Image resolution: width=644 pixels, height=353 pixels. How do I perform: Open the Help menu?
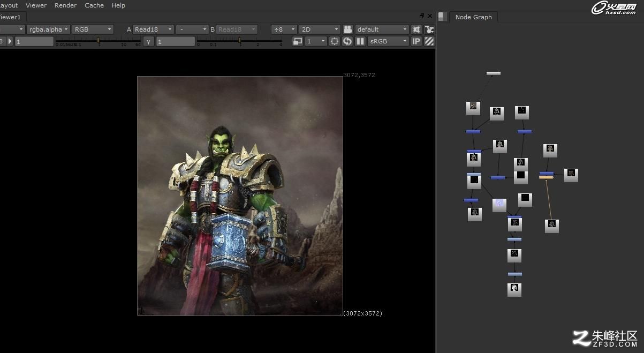[118, 5]
